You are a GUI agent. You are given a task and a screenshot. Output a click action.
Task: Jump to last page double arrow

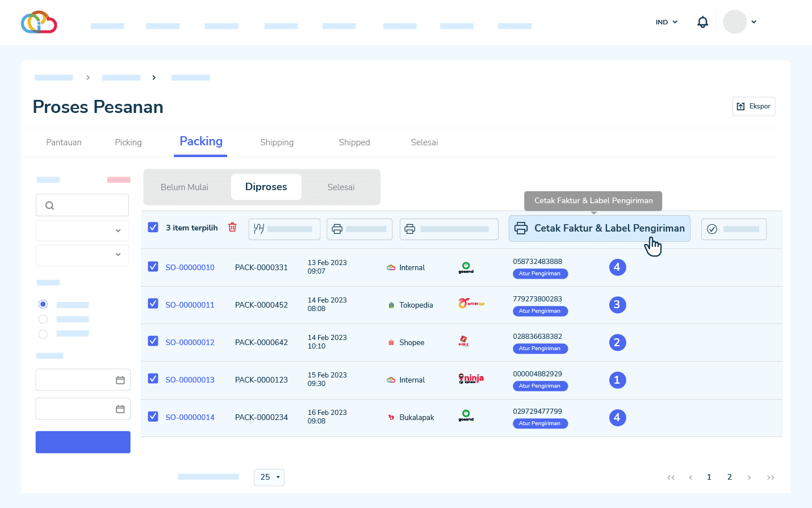click(x=770, y=477)
